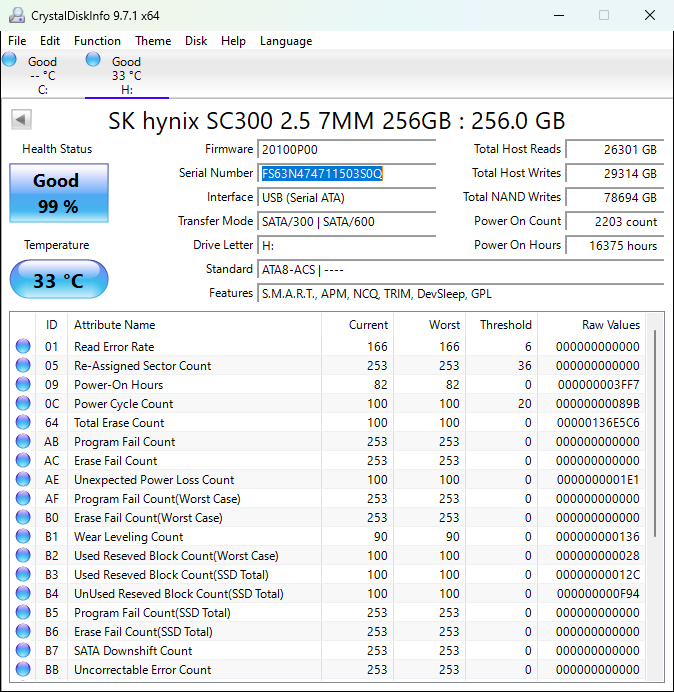Viewport: 674px width, 692px height.
Task: Click the Worst column header
Action: pyautogui.click(x=429, y=325)
